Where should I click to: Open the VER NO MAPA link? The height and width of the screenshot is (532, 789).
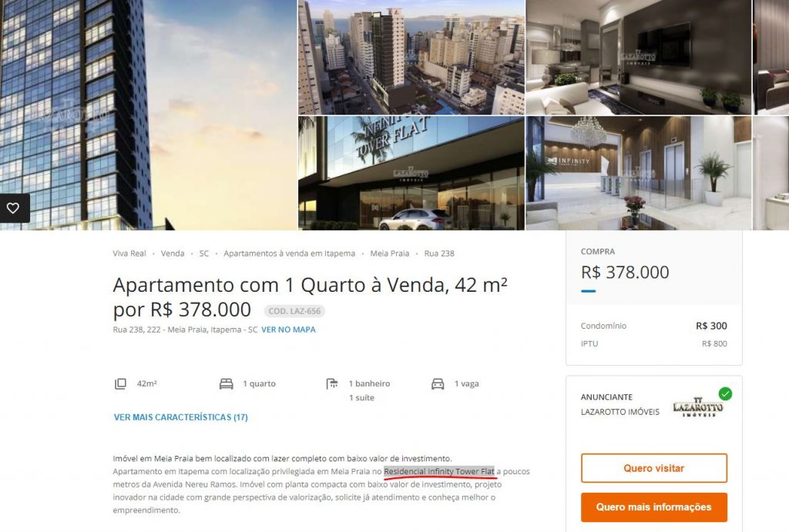point(288,330)
